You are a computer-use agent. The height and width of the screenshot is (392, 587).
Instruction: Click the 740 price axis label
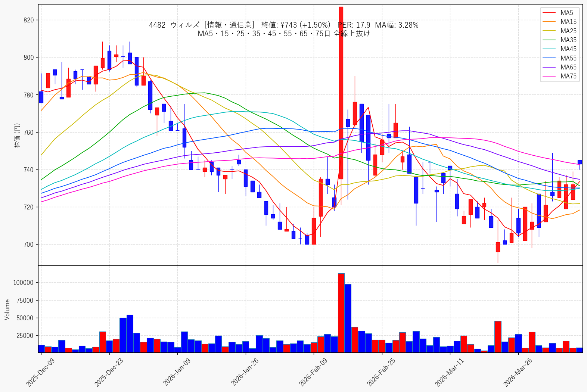[x=29, y=170]
